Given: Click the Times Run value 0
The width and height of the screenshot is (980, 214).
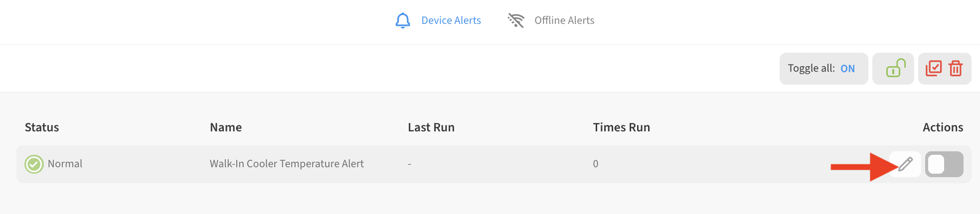Looking at the screenshot, I should tap(596, 164).
